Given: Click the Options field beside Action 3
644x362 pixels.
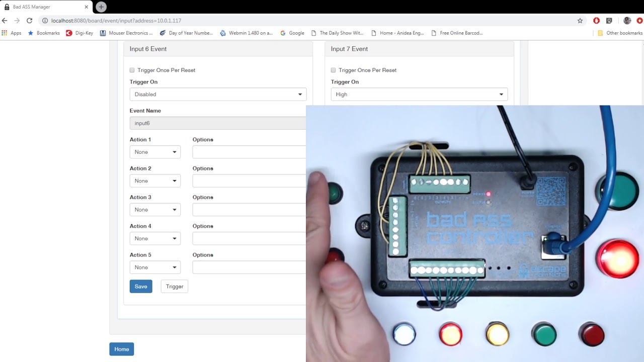Looking at the screenshot, I should click(249, 210).
